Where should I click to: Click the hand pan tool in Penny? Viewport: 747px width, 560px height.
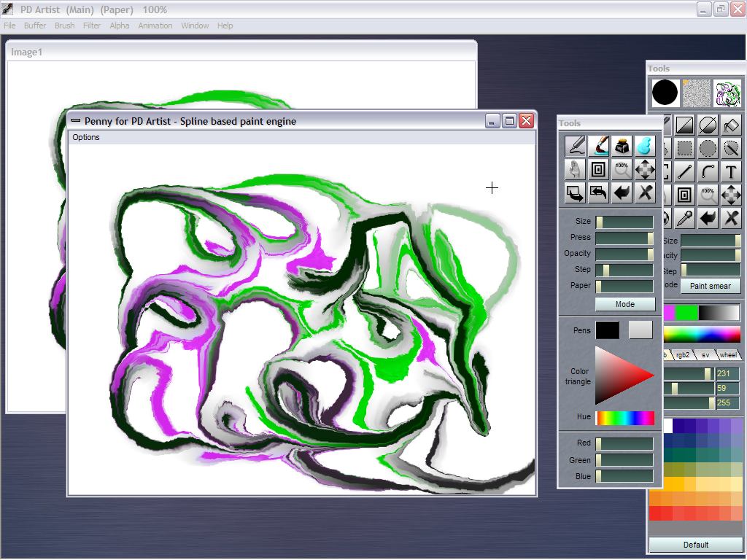(x=576, y=170)
